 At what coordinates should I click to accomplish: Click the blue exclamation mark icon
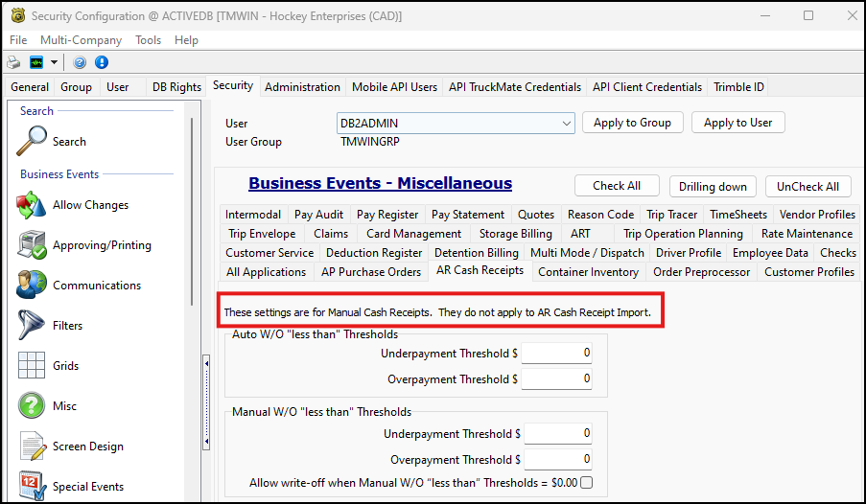pos(101,62)
